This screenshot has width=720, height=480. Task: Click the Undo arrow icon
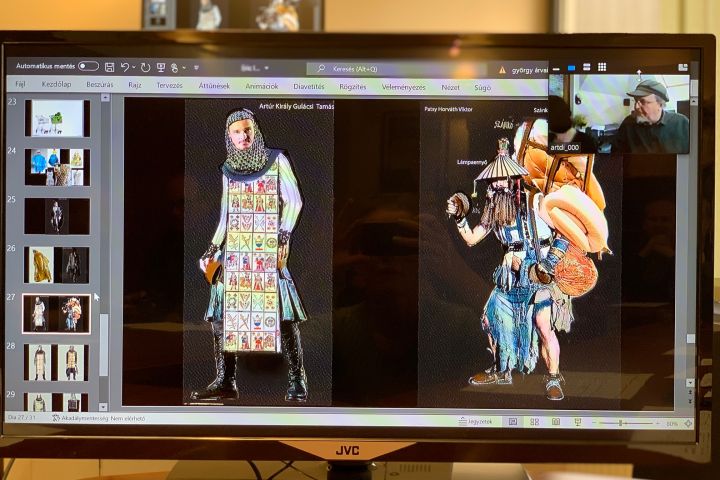point(124,67)
